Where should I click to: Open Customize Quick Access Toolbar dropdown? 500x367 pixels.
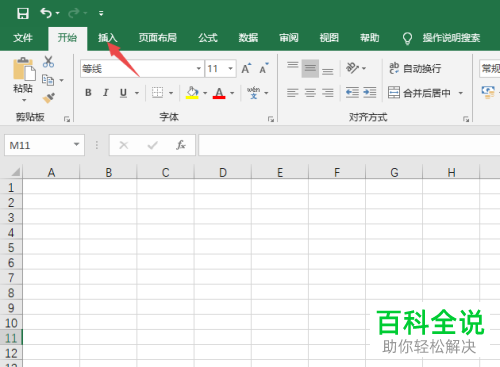point(101,13)
